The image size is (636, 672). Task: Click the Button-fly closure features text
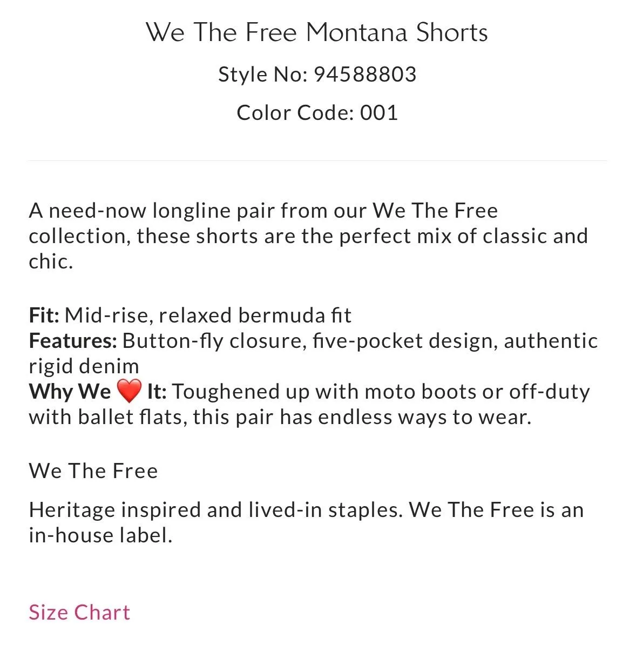point(360,341)
